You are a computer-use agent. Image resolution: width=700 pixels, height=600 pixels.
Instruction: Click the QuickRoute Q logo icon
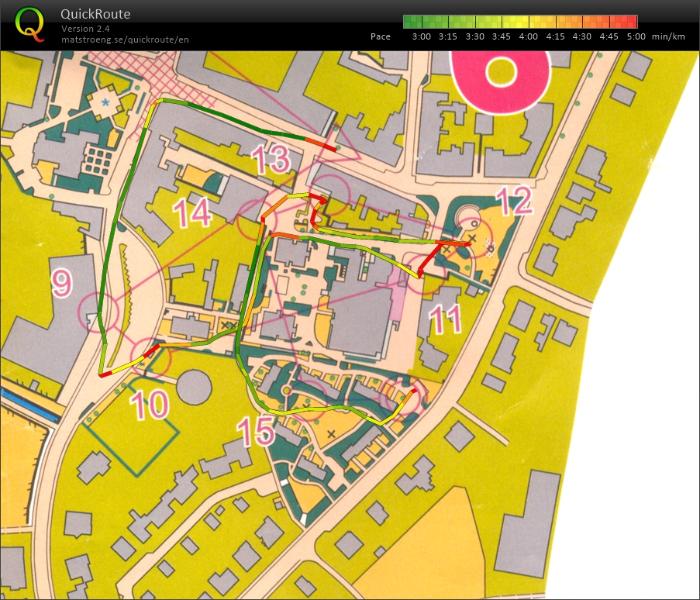click(30, 23)
